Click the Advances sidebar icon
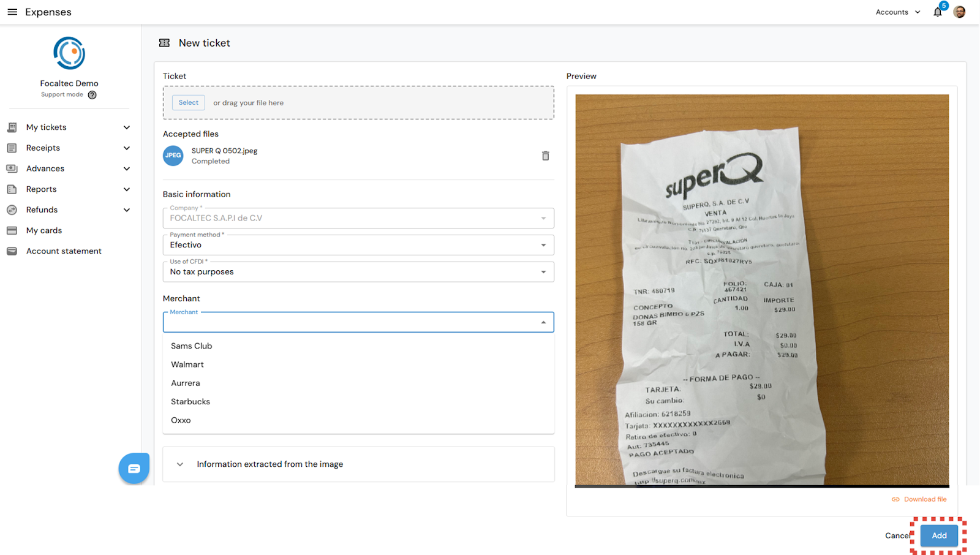The width and height of the screenshot is (980, 555). click(12, 168)
